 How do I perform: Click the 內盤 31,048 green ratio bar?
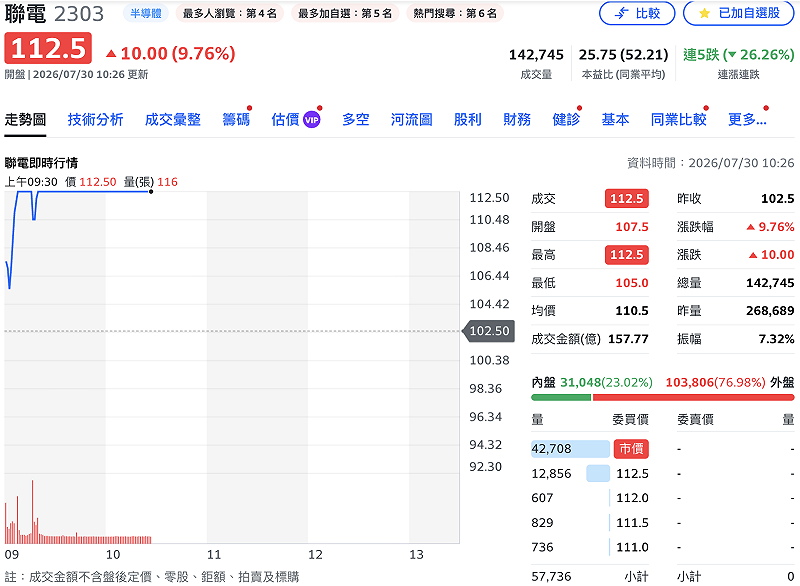561,397
